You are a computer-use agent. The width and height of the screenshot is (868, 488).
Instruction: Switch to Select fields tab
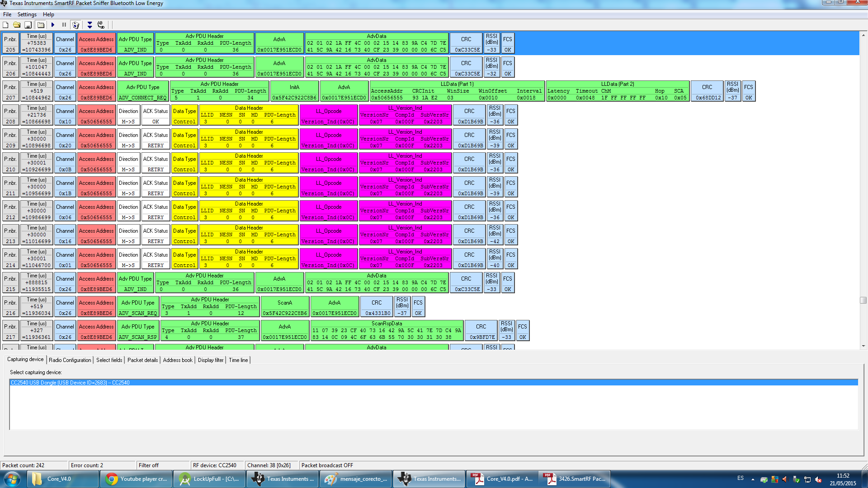point(109,360)
